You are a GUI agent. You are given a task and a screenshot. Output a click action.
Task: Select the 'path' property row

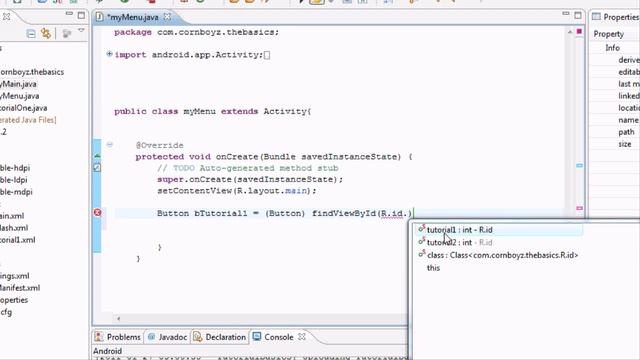626,132
